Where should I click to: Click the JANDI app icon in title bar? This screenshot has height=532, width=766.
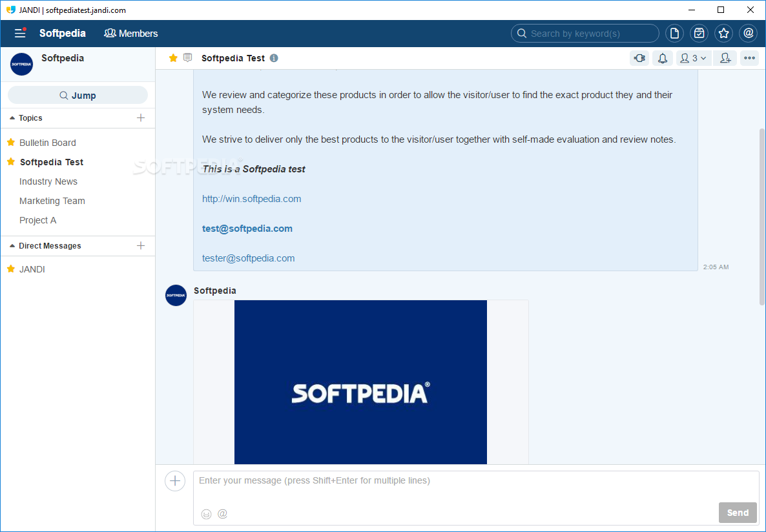[11, 10]
